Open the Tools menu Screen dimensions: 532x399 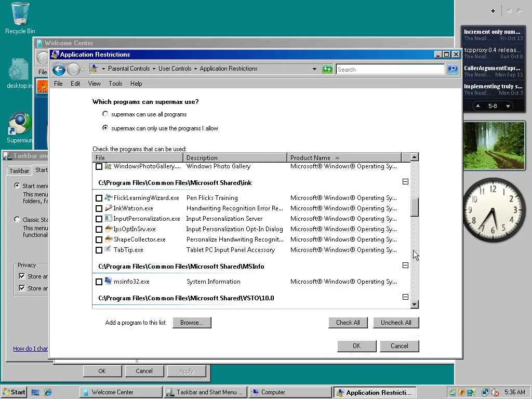click(x=115, y=84)
